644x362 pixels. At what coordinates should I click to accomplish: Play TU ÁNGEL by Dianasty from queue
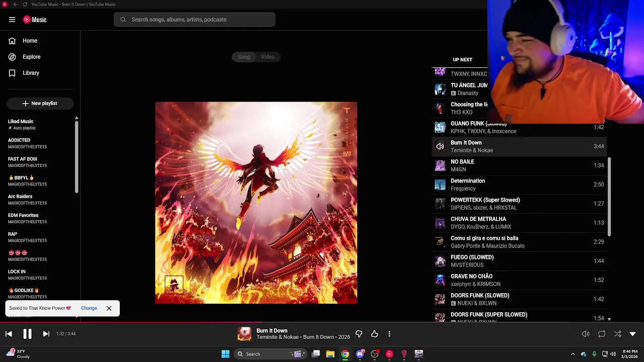pyautogui.click(x=460, y=89)
